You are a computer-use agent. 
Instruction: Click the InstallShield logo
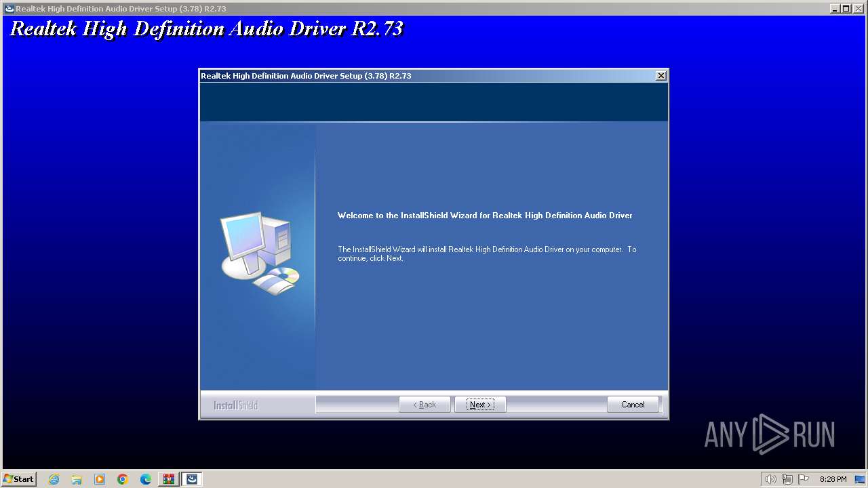(235, 405)
